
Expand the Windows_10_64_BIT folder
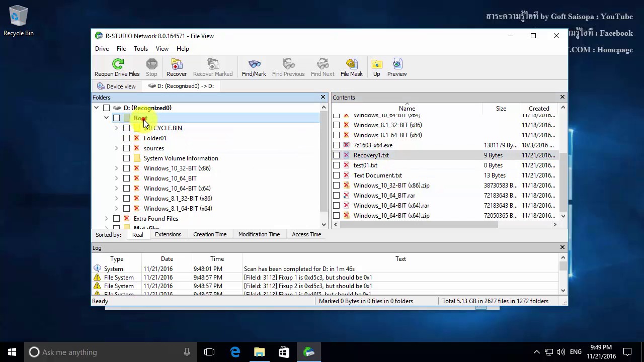point(116,178)
